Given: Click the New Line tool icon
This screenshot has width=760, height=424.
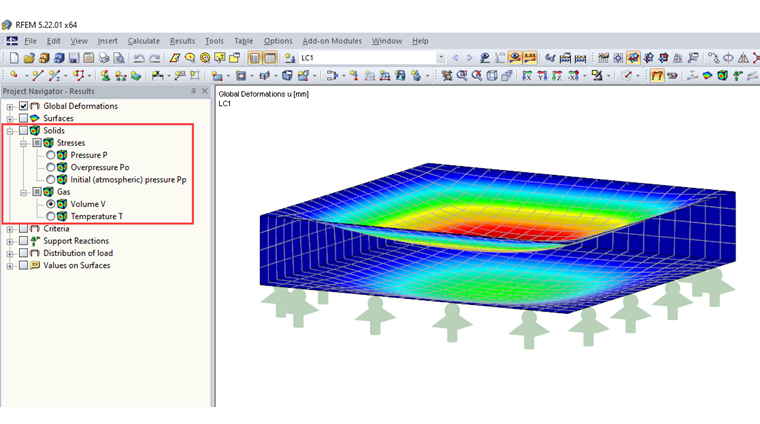Looking at the screenshot, I should pyautogui.click(x=38, y=76).
